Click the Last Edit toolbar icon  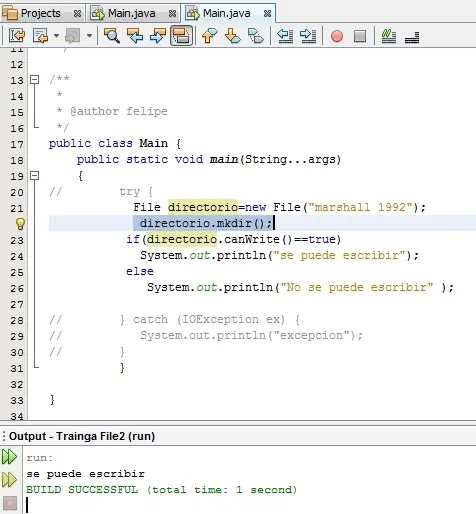[17, 35]
